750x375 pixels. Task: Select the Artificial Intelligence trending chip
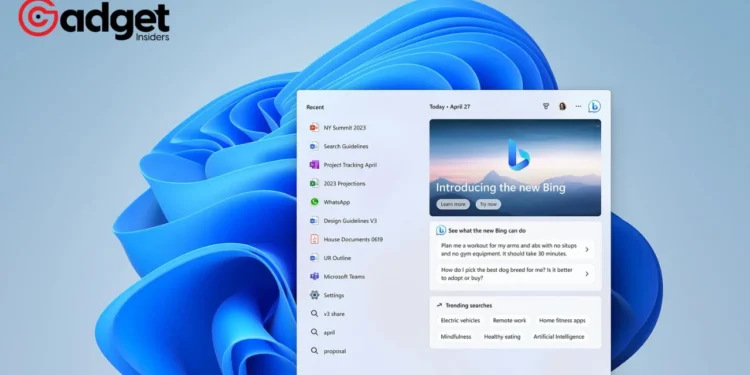point(559,337)
